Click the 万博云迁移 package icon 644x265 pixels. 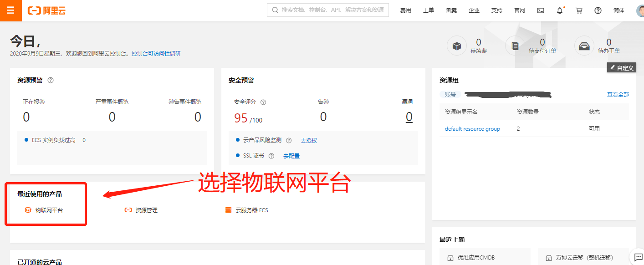click(549, 258)
